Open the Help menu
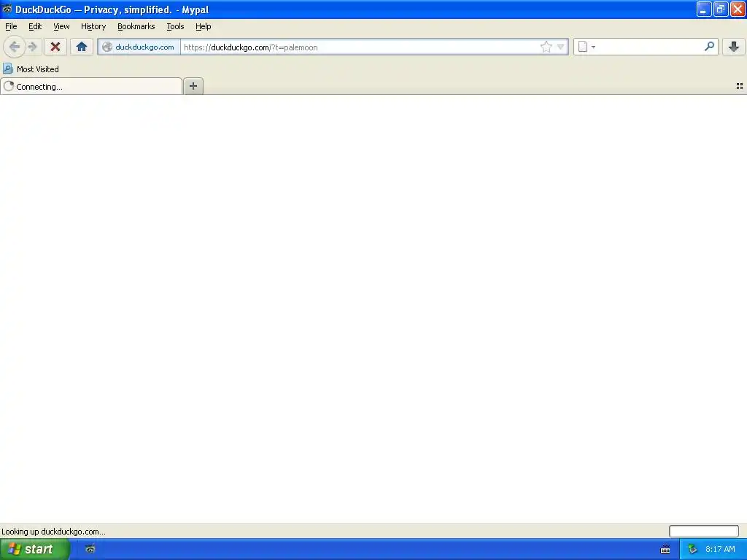 click(204, 26)
